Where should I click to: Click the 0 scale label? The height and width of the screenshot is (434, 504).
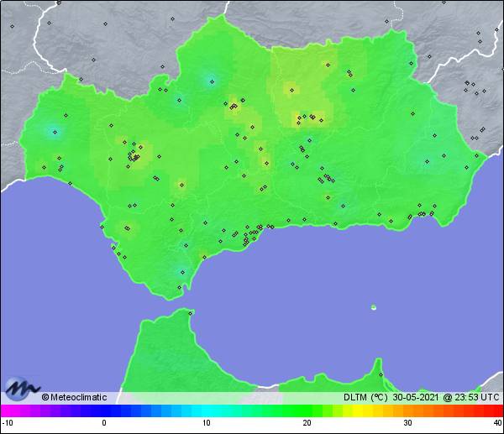click(x=104, y=423)
